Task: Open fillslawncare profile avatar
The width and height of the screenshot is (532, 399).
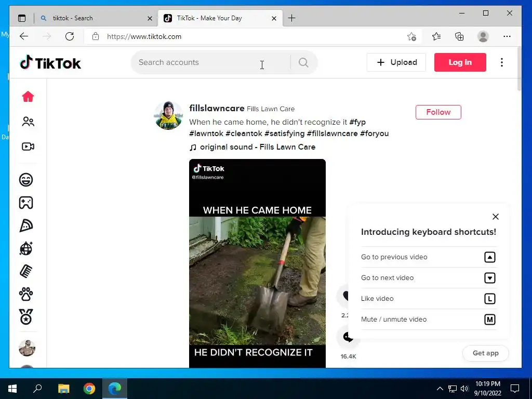Action: (168, 115)
